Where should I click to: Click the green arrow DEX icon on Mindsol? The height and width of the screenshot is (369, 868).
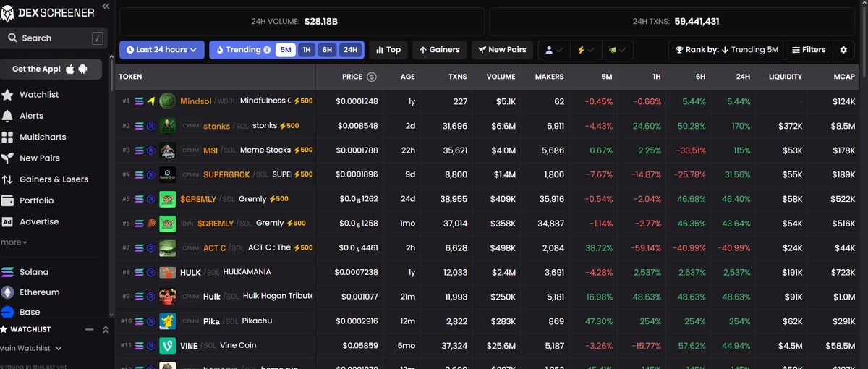click(150, 101)
